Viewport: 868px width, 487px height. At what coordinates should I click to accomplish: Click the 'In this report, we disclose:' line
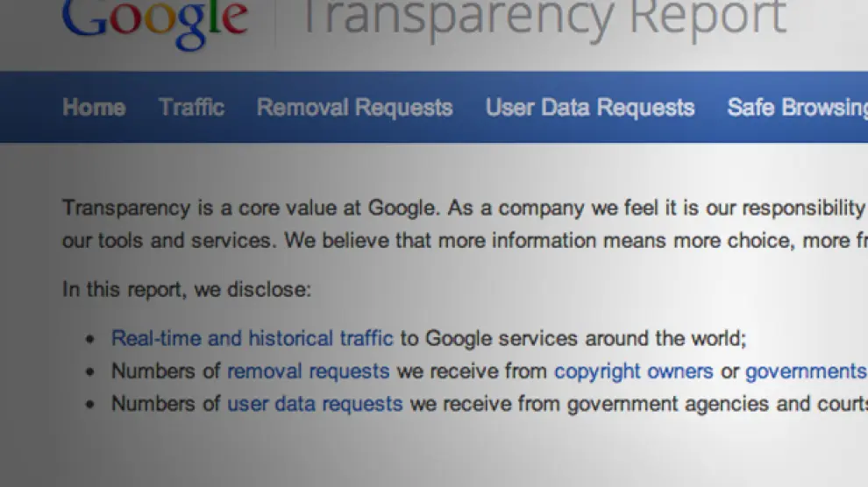(186, 289)
